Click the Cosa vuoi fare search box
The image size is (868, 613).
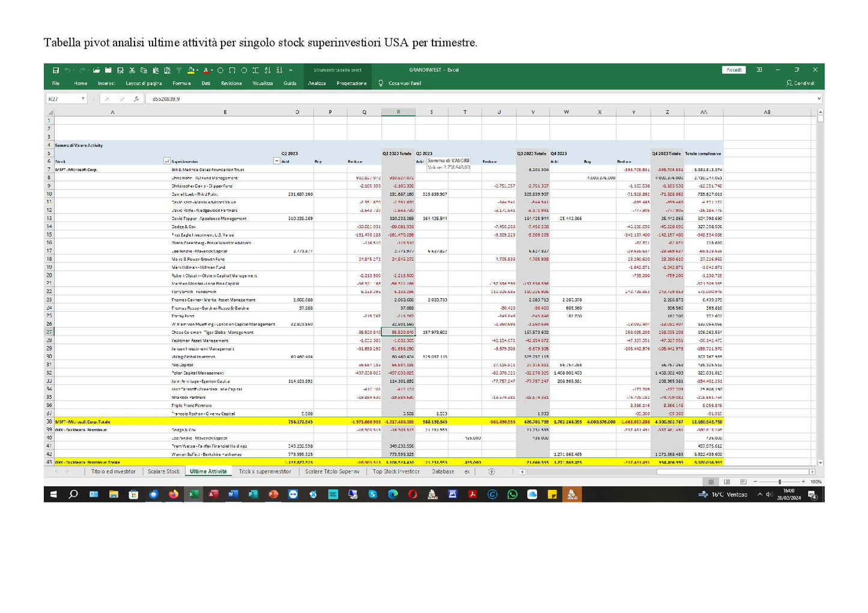405,83
